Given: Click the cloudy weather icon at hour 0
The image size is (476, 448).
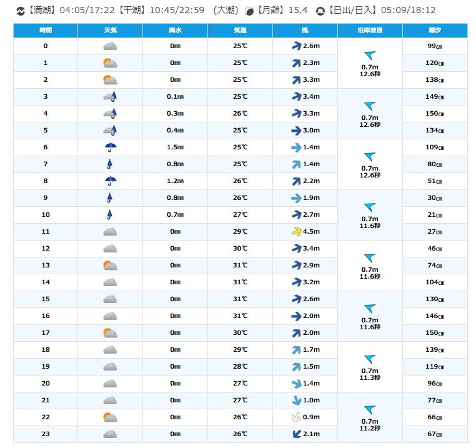Looking at the screenshot, I should tap(110, 46).
